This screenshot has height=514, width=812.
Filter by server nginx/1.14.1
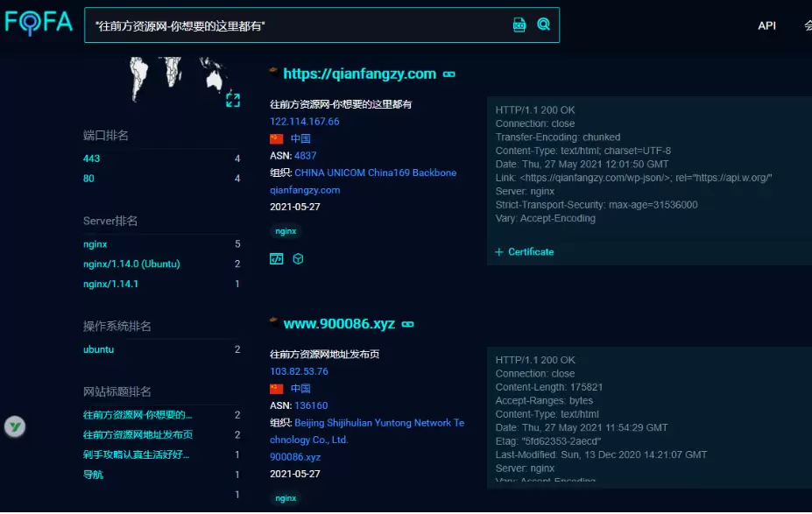point(111,285)
